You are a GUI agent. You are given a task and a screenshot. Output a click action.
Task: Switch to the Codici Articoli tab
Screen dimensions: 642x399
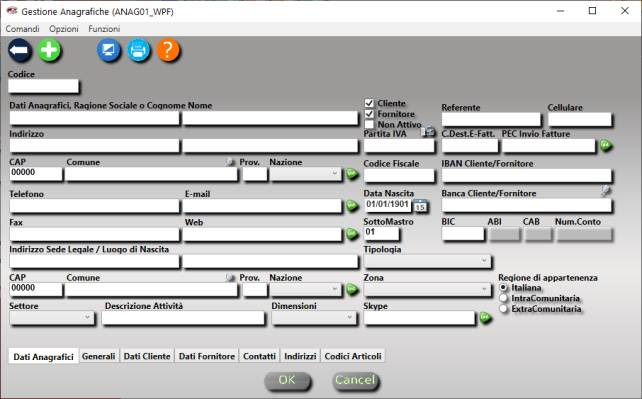coord(353,356)
